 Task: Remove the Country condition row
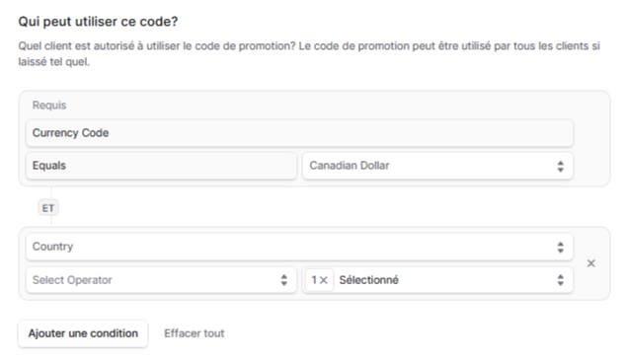tap(590, 263)
